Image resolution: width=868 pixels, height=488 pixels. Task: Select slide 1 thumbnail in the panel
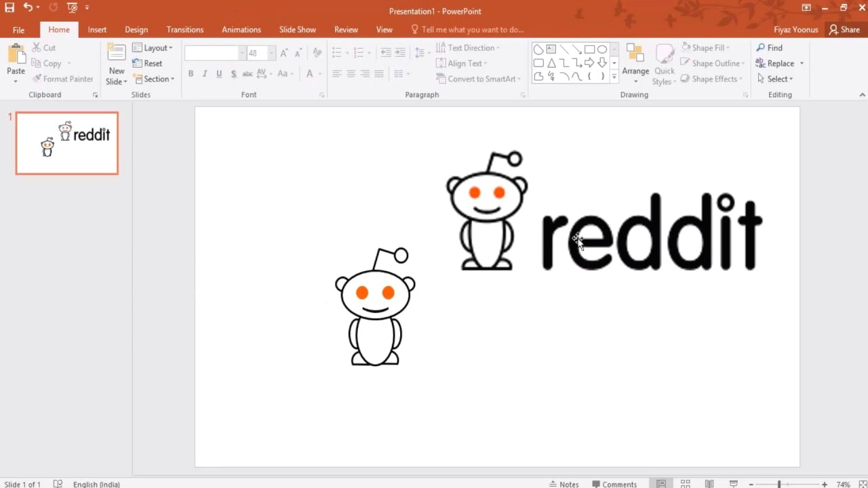coord(67,143)
